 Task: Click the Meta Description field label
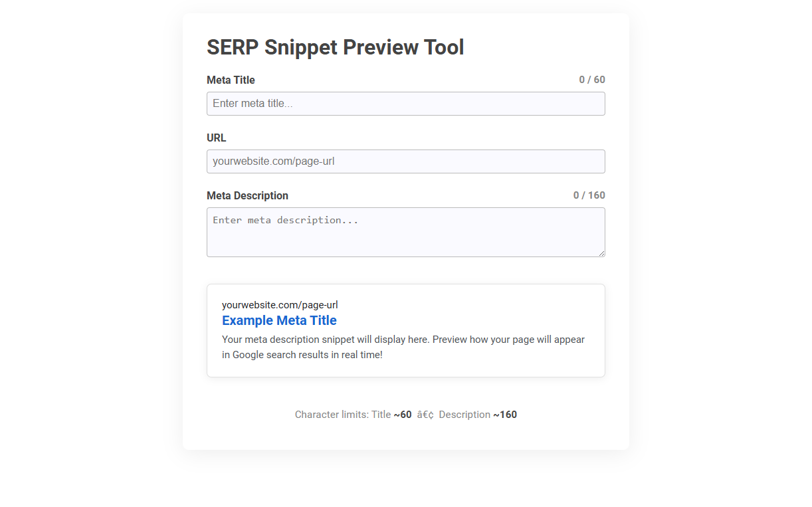tap(247, 195)
